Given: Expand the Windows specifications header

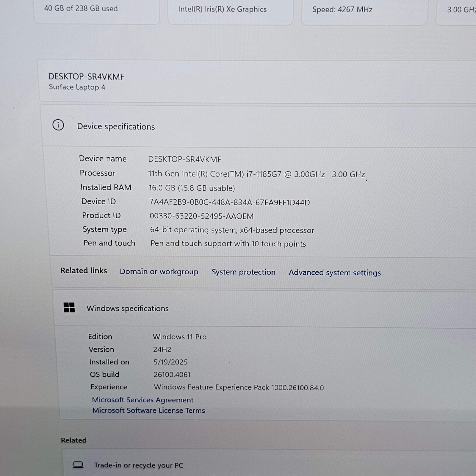Looking at the screenshot, I should [265, 309].
